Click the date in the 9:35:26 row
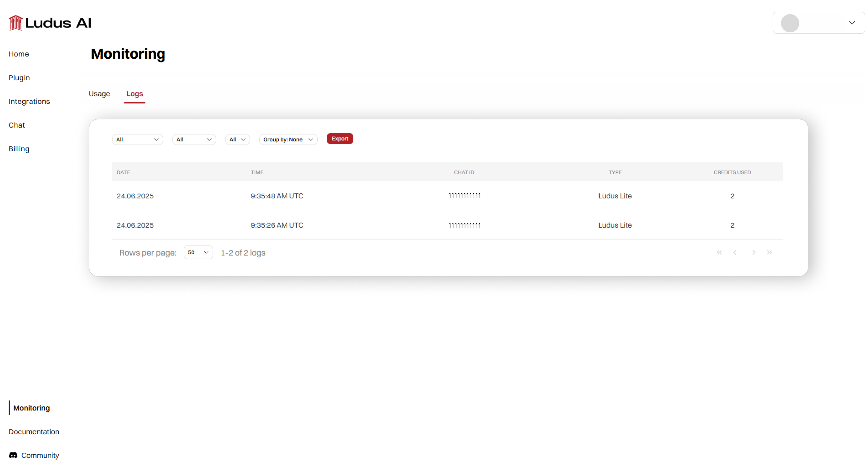This screenshot has width=868, height=467. [x=135, y=226]
